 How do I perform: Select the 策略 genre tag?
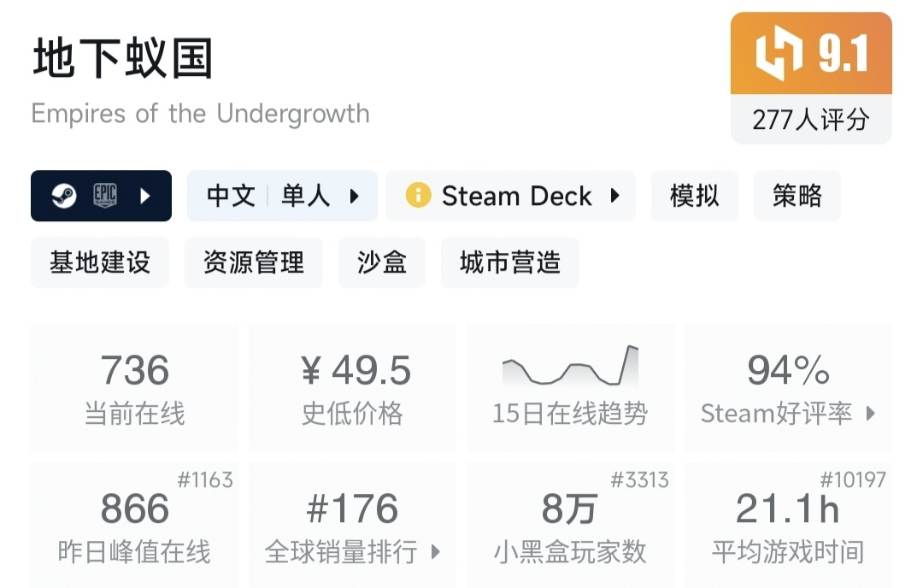[x=797, y=196]
